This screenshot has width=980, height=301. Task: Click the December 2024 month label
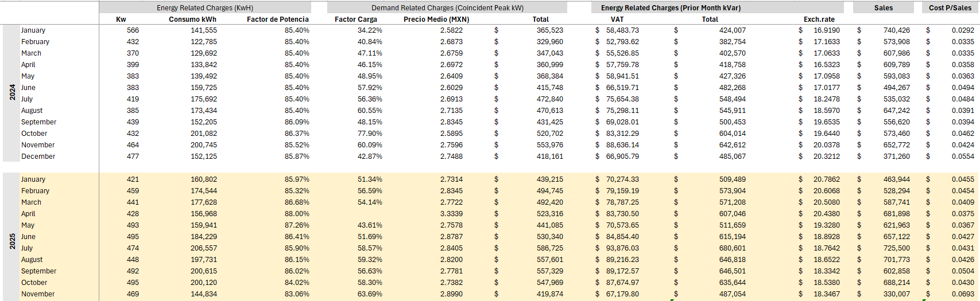(x=38, y=157)
